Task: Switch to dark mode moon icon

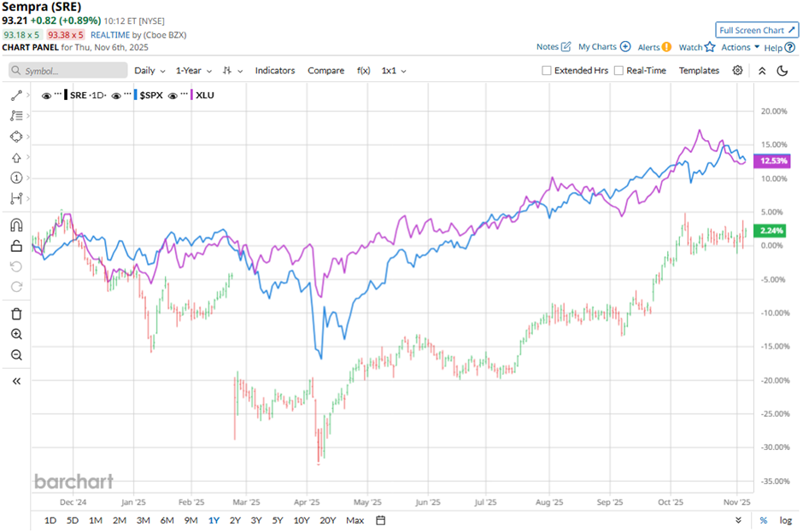Action: pos(782,71)
